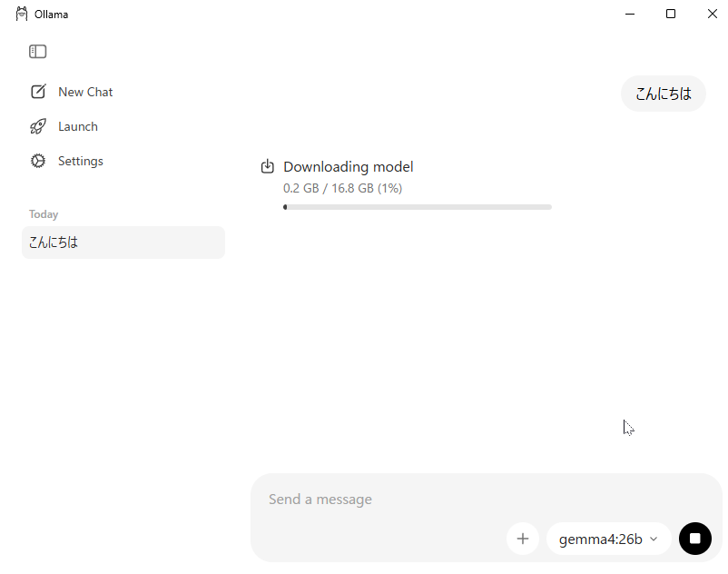
Task: Open Settings from the sidebar label
Action: (81, 161)
